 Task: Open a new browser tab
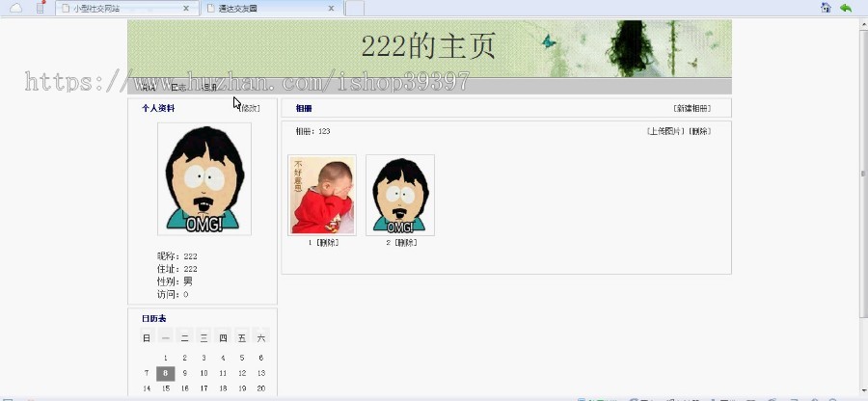coord(355,9)
